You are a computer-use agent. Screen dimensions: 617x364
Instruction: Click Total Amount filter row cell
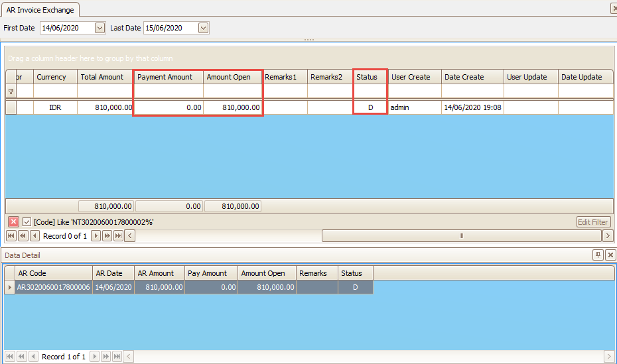click(x=105, y=91)
